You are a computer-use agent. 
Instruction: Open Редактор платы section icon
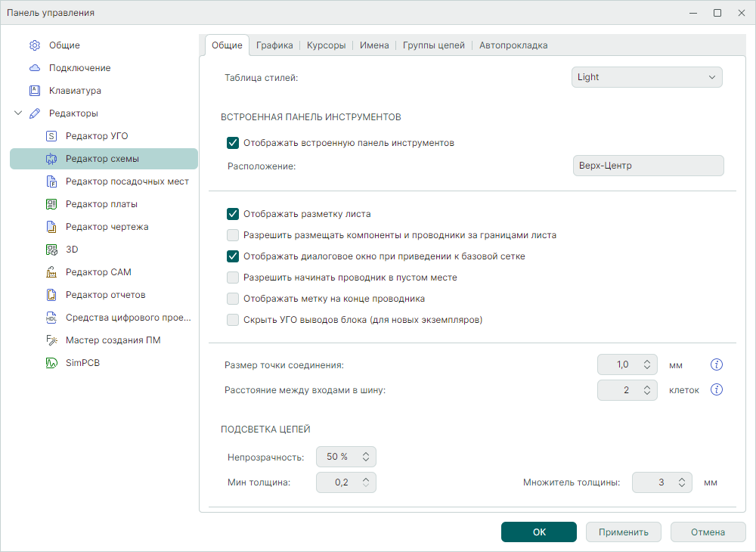(x=51, y=204)
